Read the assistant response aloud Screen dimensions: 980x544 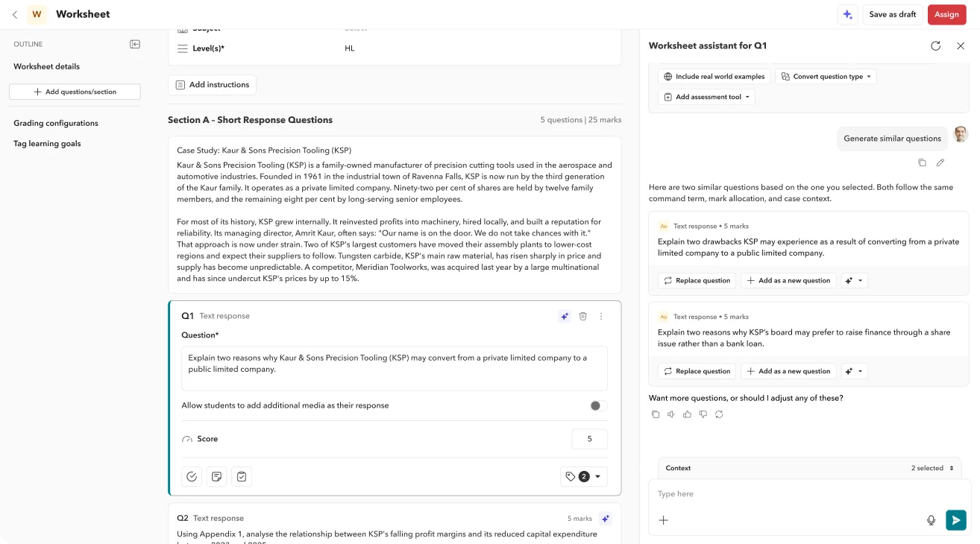[x=671, y=414]
